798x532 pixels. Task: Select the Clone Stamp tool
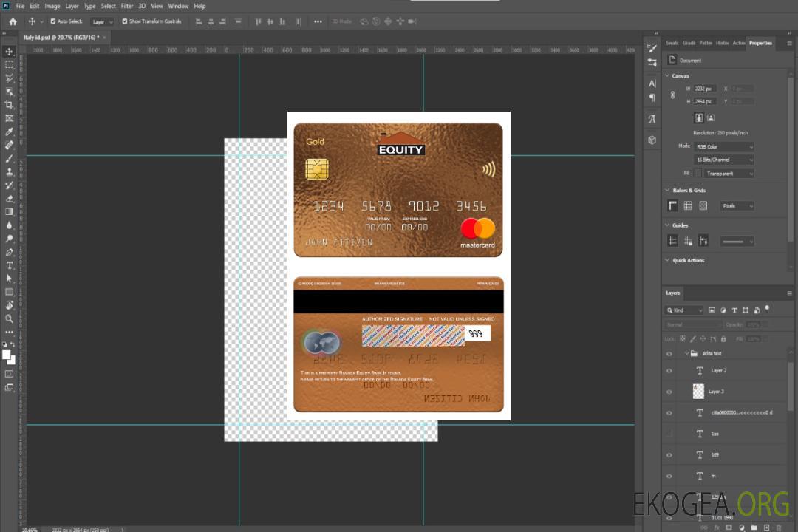[x=9, y=171]
